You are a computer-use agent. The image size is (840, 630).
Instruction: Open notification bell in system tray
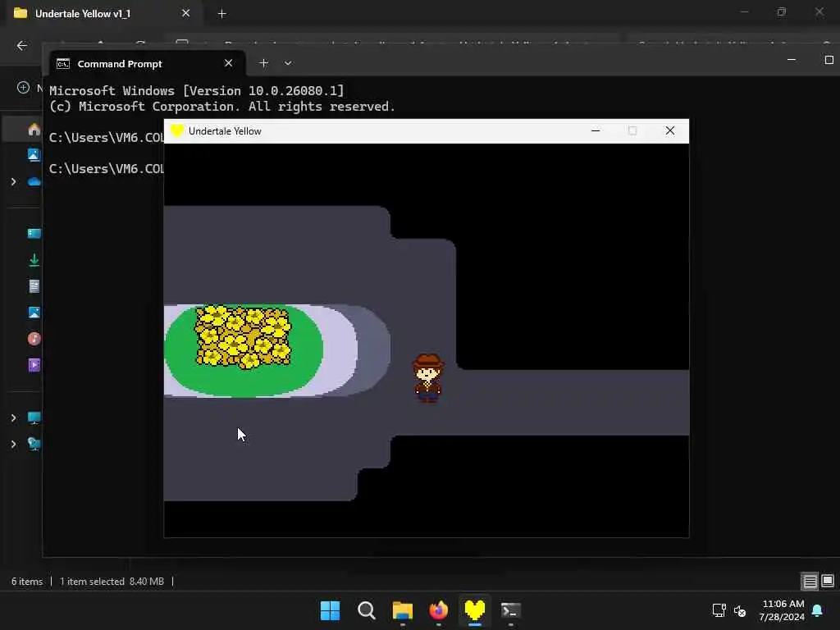818,610
